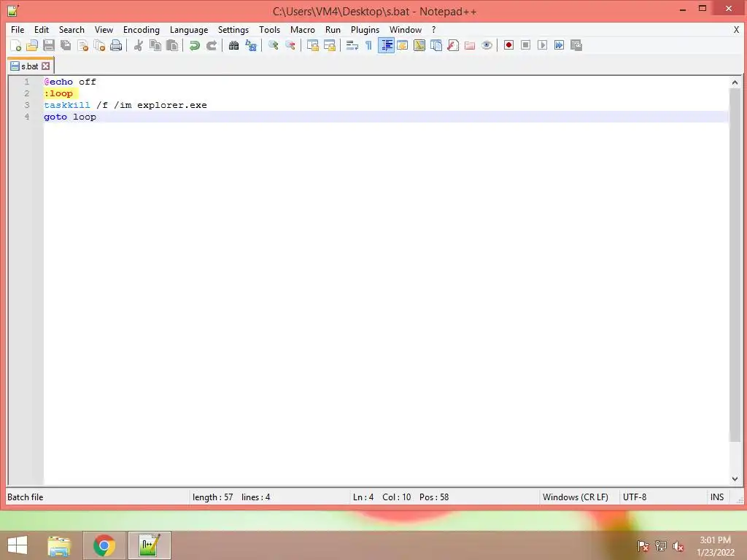The width and height of the screenshot is (747, 560).
Task: Click the Open file folder icon
Action: 32,45
